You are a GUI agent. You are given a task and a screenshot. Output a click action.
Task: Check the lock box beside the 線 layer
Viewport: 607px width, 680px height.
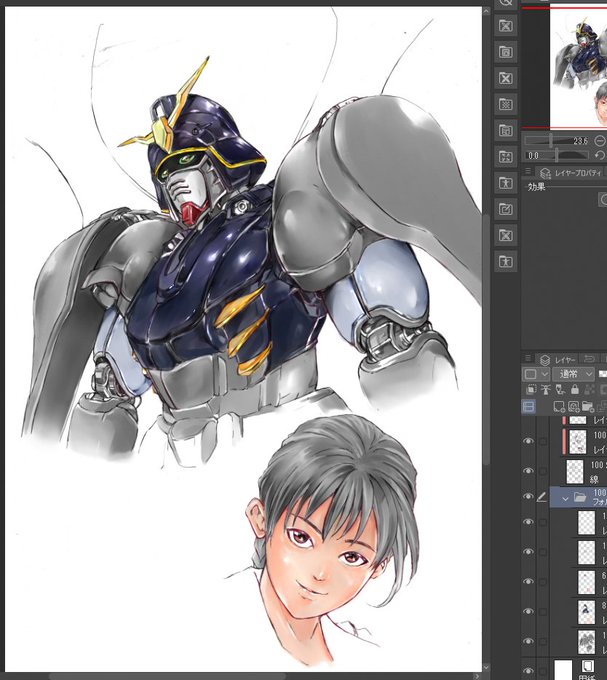[x=542, y=471]
